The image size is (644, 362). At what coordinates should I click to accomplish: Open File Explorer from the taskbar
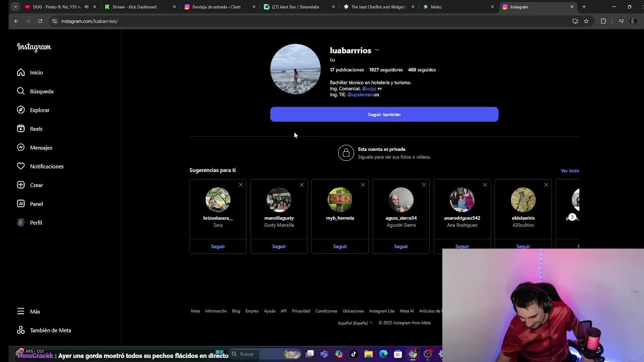(368, 354)
